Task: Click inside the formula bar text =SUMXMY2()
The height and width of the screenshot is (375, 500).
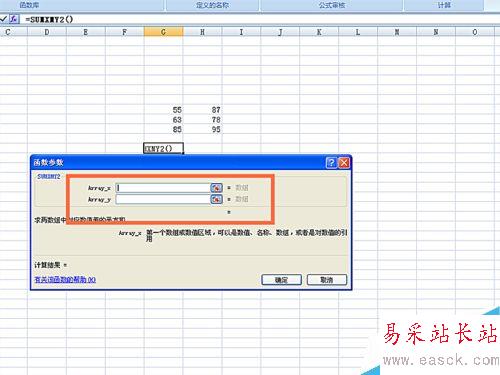Action: tap(49, 19)
